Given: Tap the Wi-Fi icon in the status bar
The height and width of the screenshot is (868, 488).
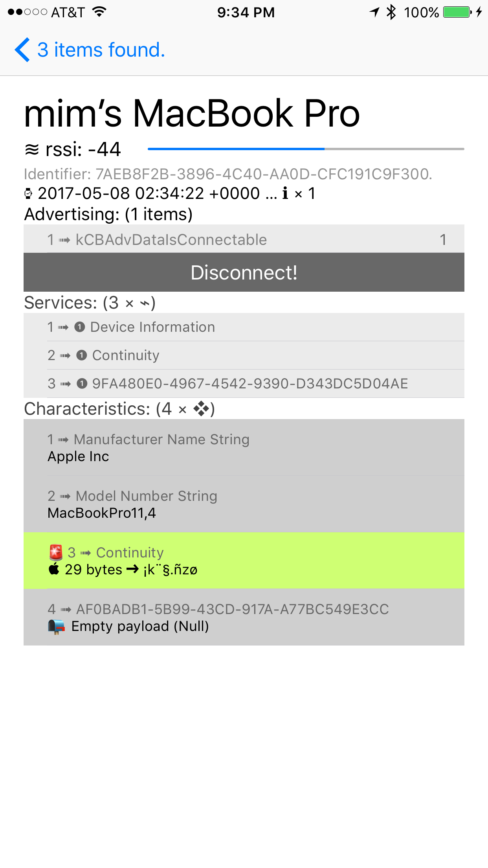Looking at the screenshot, I should 99,12.
